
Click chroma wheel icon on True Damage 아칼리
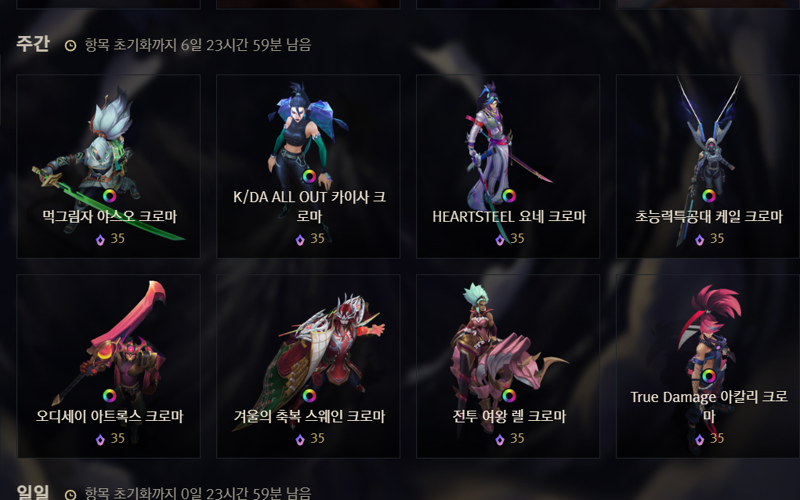[709, 377]
